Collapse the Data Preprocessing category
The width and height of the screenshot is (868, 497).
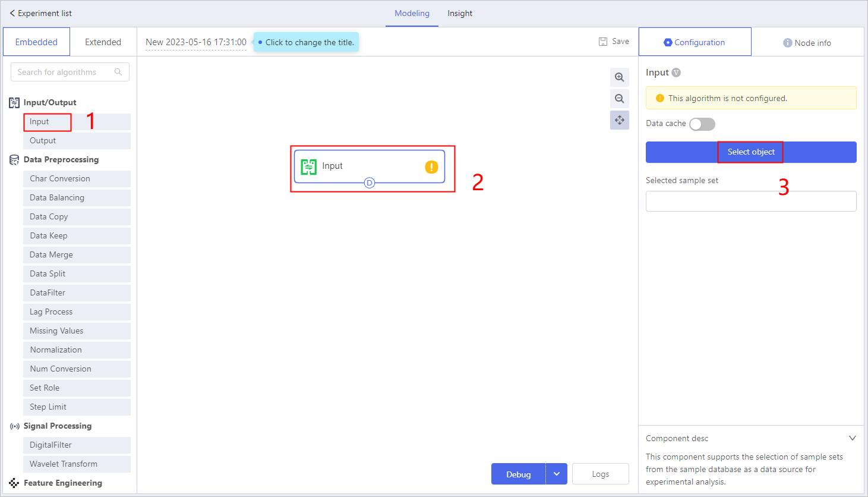coord(61,159)
